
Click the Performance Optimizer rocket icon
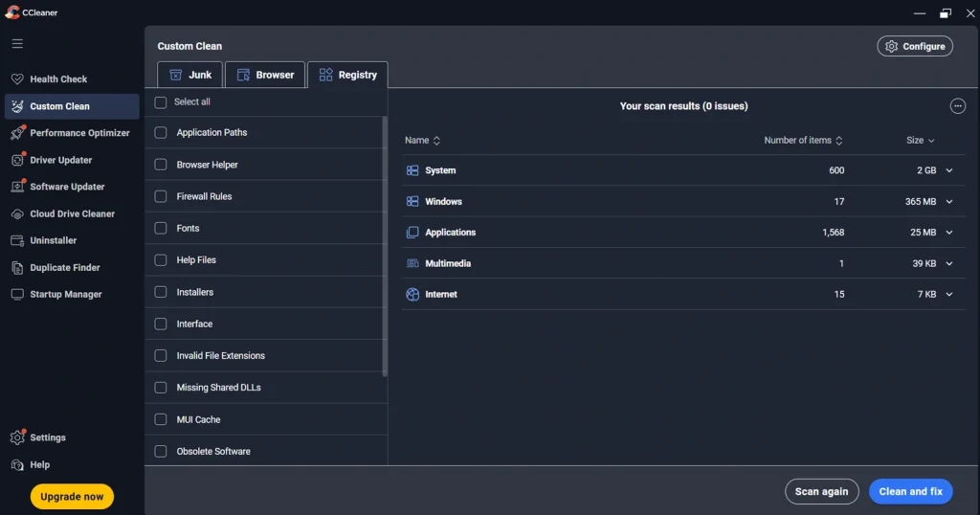pyautogui.click(x=17, y=132)
